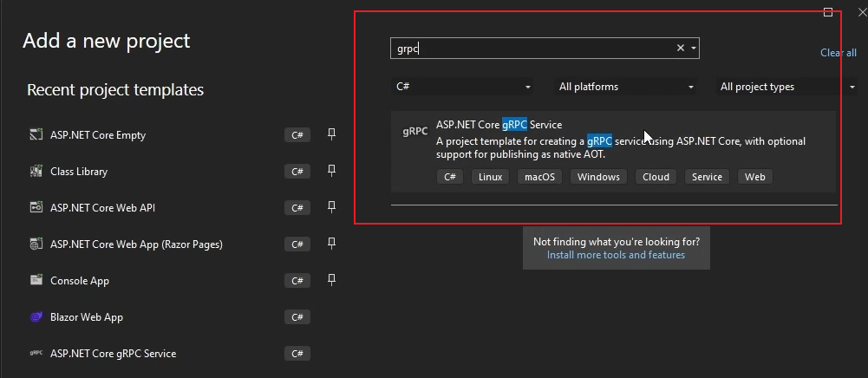868x378 pixels.
Task: Pin the Class Library template
Action: point(331,171)
